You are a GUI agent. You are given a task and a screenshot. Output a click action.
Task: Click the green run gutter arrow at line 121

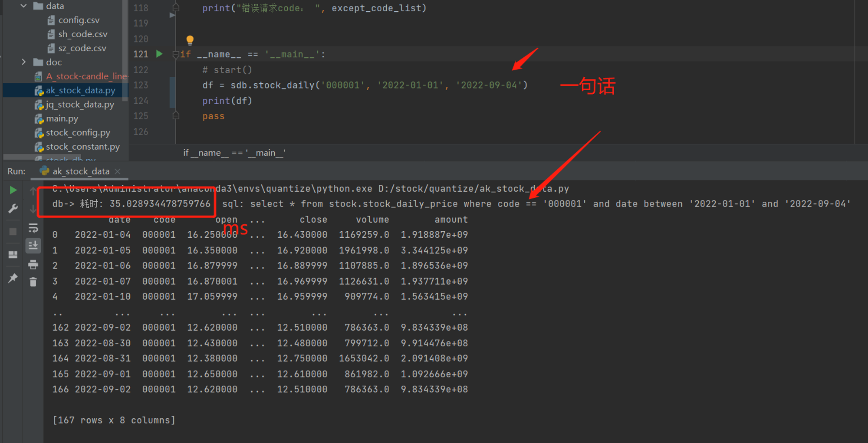point(159,54)
